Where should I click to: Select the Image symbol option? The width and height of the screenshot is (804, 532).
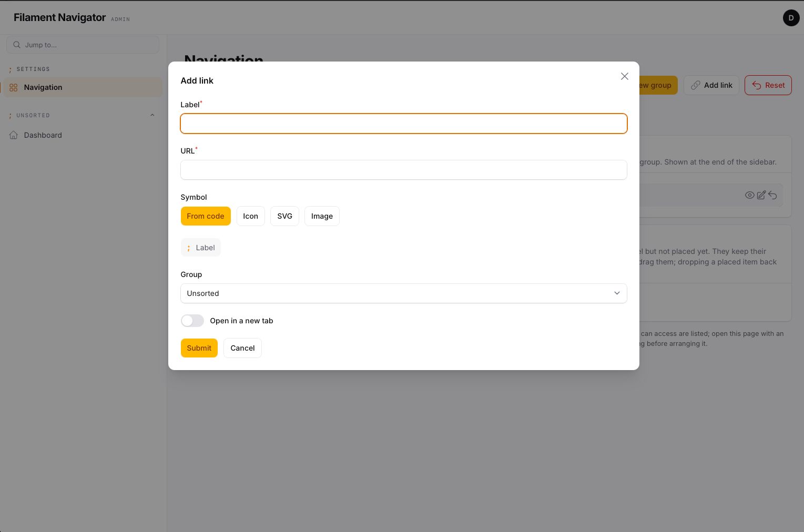point(322,216)
